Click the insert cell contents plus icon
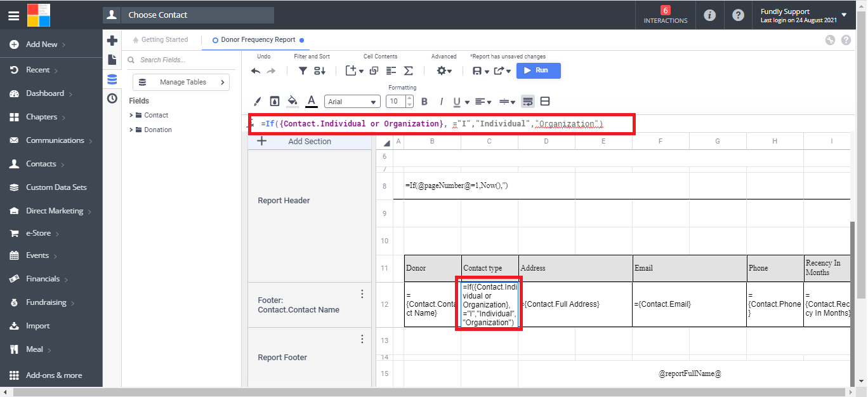Viewport: 868px width, 397px height. [x=351, y=71]
